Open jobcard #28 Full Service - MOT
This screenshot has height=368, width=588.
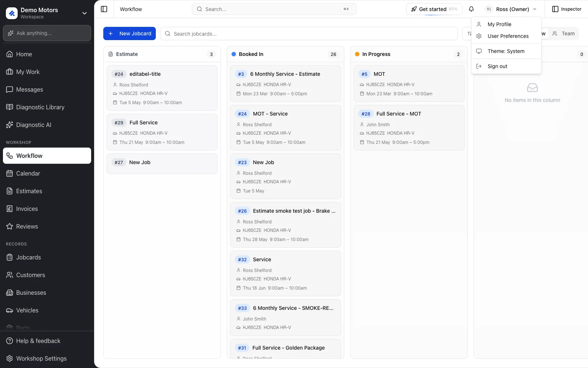409,128
